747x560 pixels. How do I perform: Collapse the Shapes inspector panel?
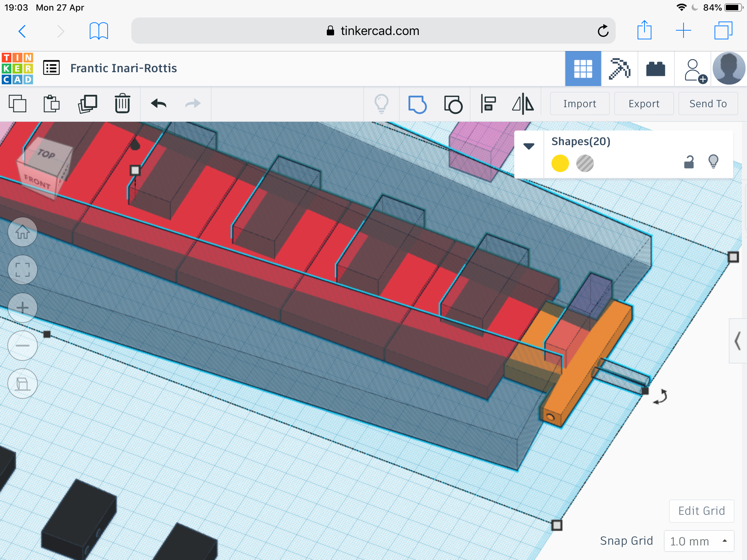click(x=529, y=146)
